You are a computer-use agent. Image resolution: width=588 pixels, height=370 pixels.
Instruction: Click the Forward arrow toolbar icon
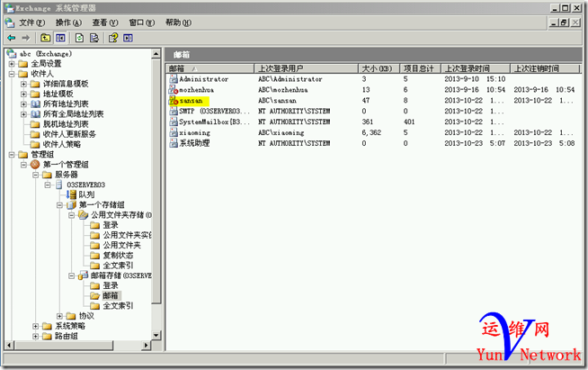tap(25, 38)
